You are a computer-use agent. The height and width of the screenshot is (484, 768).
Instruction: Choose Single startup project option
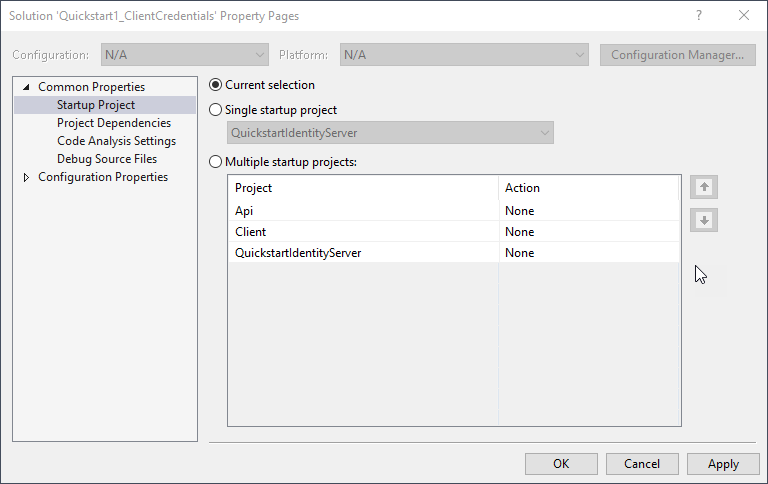point(216,110)
